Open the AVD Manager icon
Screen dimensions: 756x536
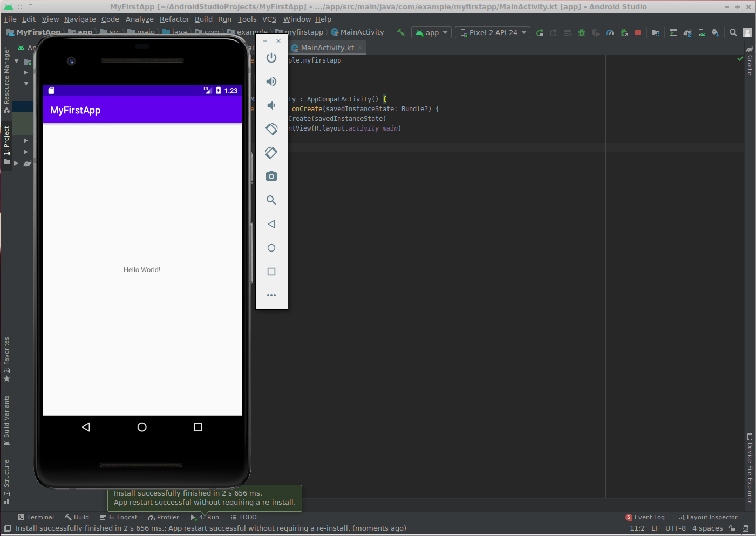pos(701,32)
